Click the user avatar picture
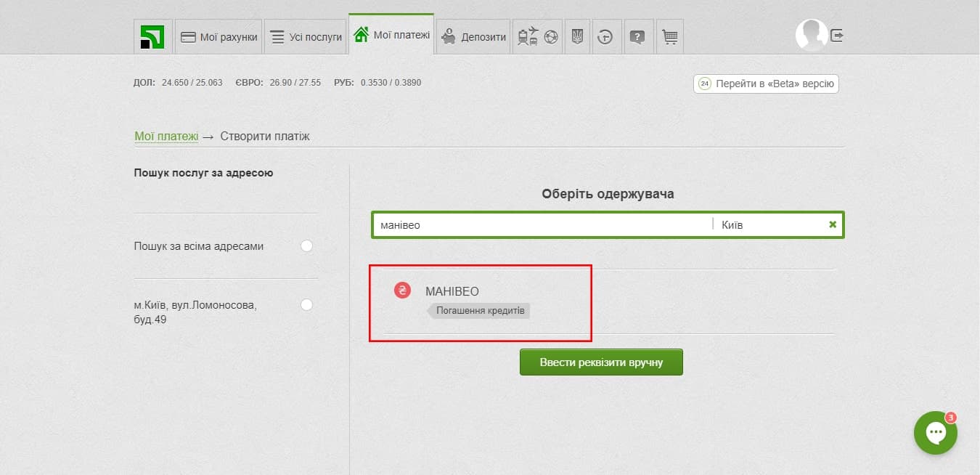980x475 pixels. (812, 35)
